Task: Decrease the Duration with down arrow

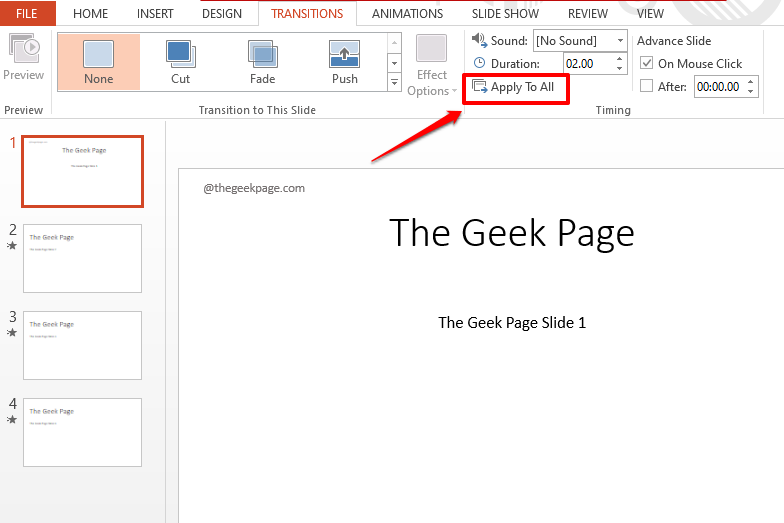Action: [620, 68]
